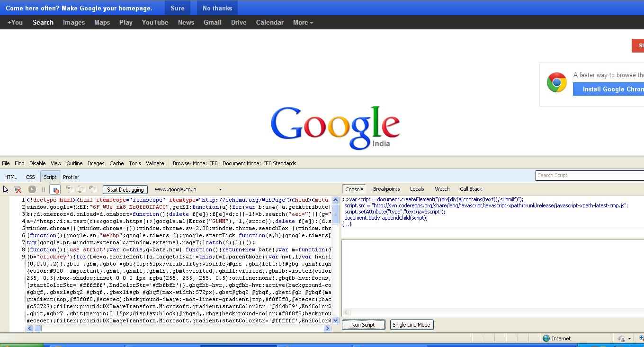Open the Validate menu
Screen dimensions: 644x347
155,163
